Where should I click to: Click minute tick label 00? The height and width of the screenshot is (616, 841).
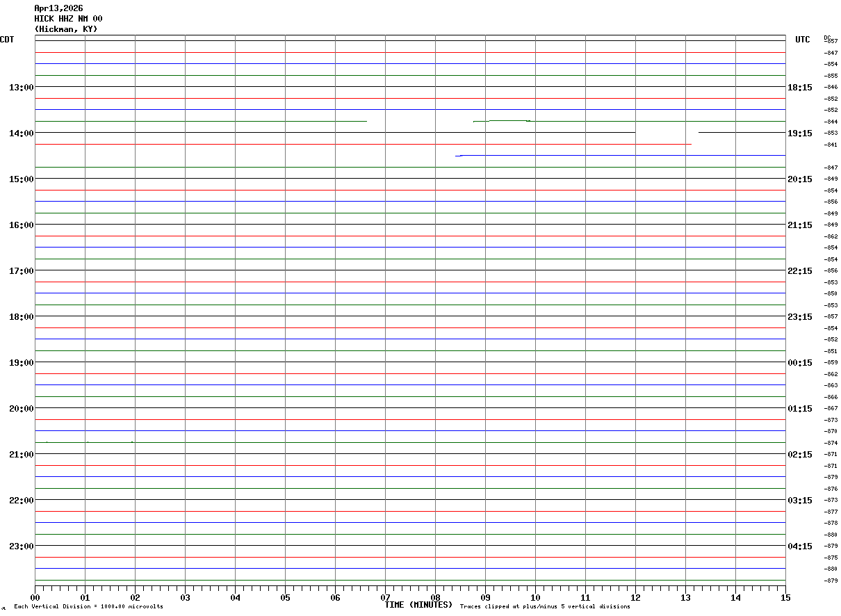[x=35, y=597]
